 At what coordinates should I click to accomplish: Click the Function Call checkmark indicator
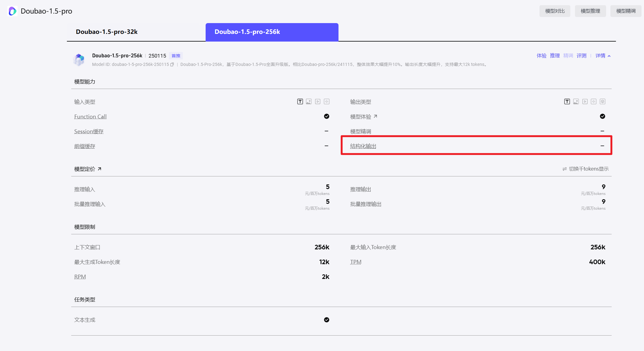326,116
